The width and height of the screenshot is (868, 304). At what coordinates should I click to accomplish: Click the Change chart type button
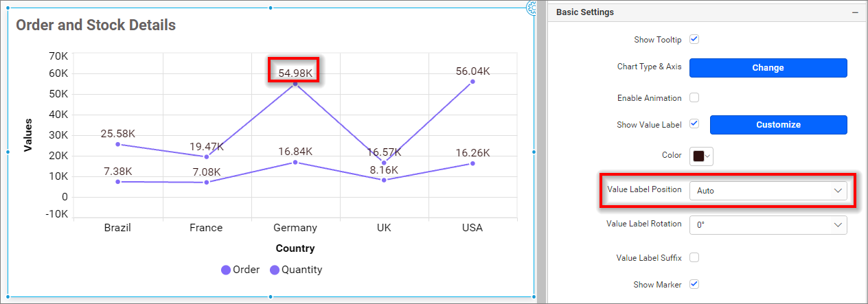pyautogui.click(x=768, y=68)
